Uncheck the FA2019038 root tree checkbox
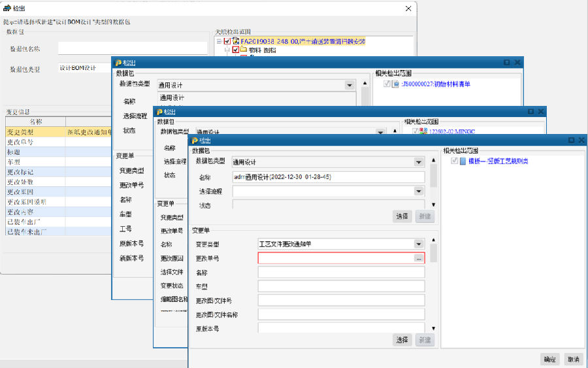588x368 pixels. pyautogui.click(x=227, y=41)
